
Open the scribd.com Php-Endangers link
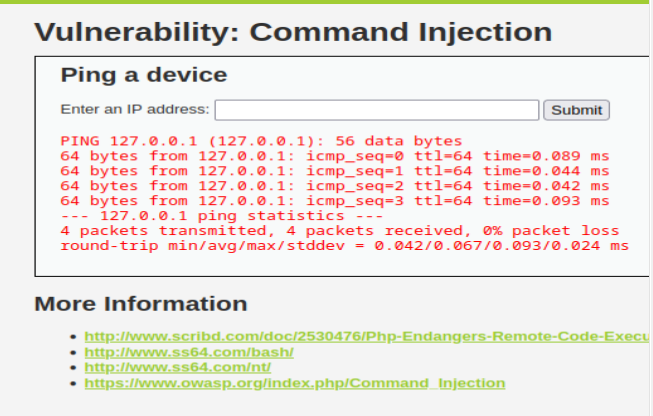(366, 336)
